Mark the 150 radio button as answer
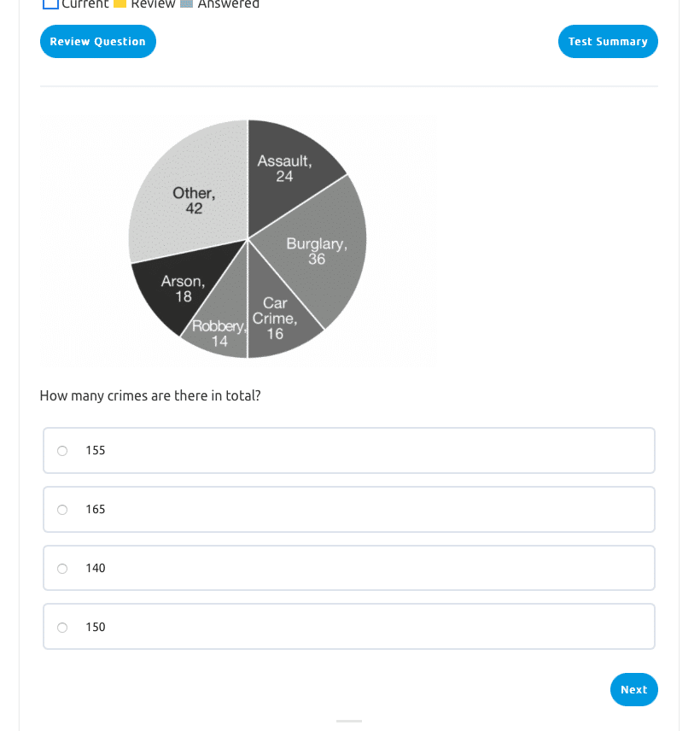 (x=62, y=628)
